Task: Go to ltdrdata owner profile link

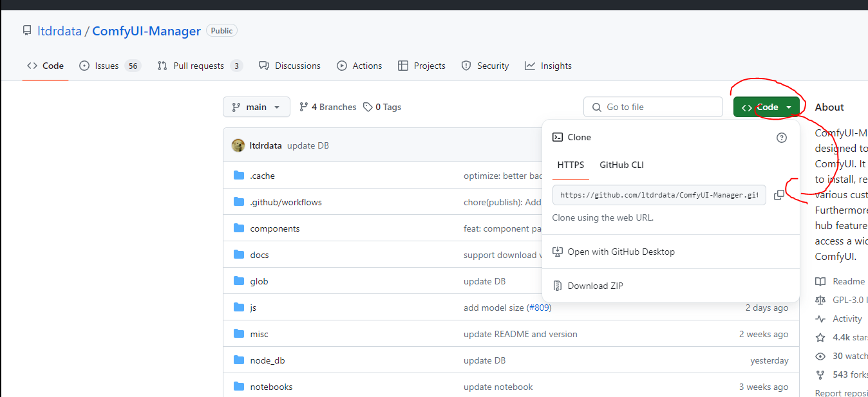Action: (60, 31)
